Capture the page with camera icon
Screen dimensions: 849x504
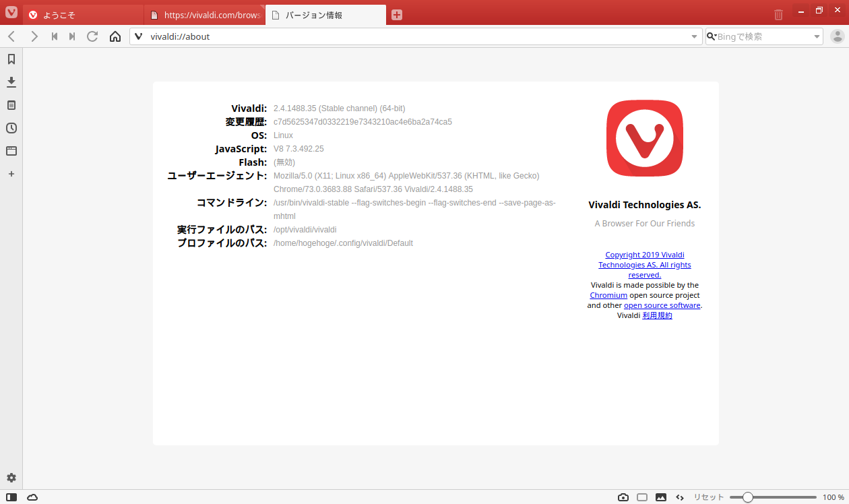(x=623, y=497)
